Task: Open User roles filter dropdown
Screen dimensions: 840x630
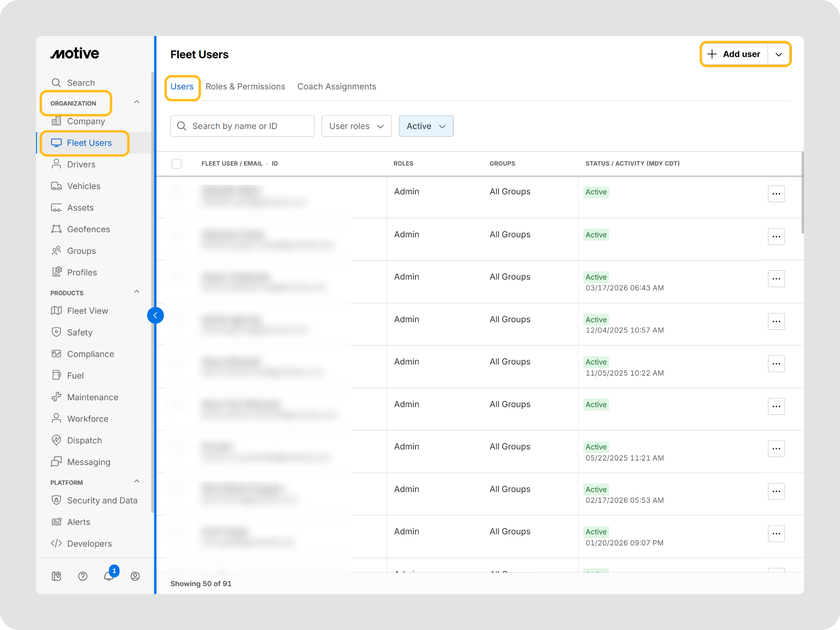Action: pyautogui.click(x=356, y=126)
